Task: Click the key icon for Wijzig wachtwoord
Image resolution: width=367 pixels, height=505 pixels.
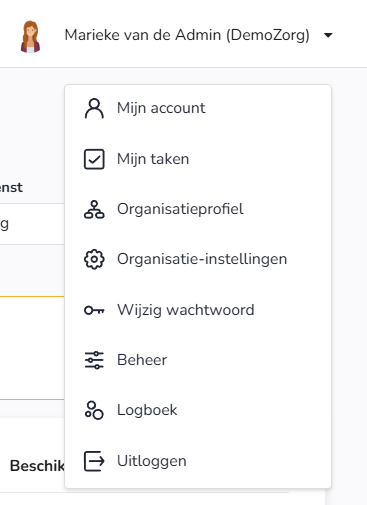Action: point(94,310)
